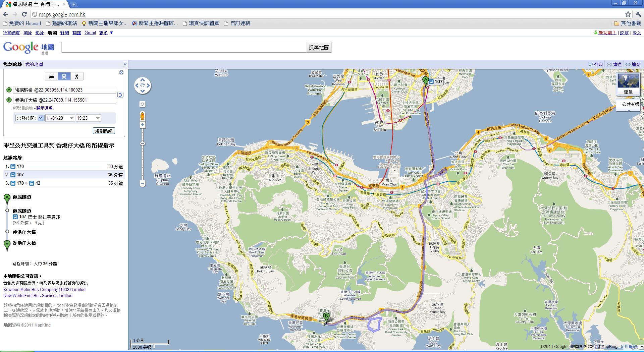Bookmark page with the star icon
The width and height of the screenshot is (644, 352).
click(x=628, y=14)
